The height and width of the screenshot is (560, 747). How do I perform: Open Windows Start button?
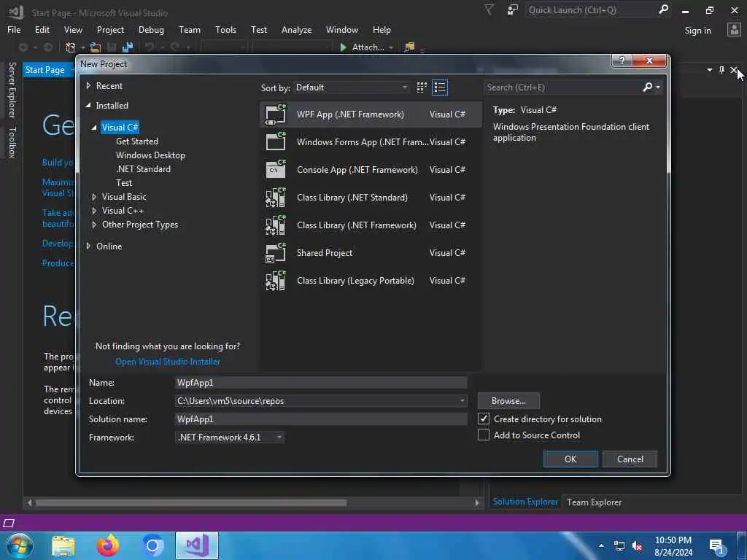[19, 545]
